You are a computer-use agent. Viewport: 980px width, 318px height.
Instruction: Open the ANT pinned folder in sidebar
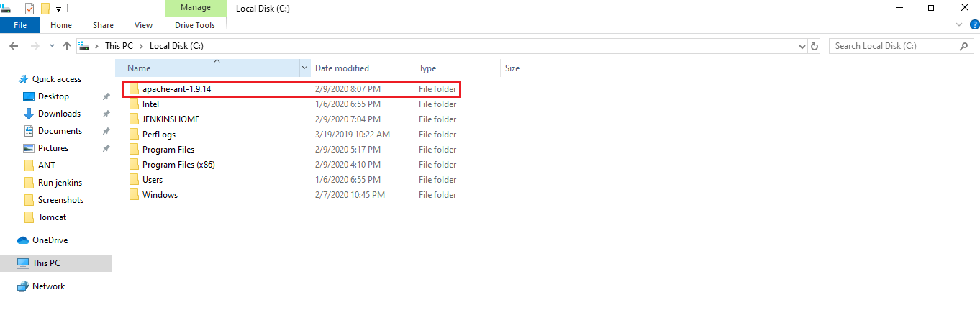coord(46,165)
